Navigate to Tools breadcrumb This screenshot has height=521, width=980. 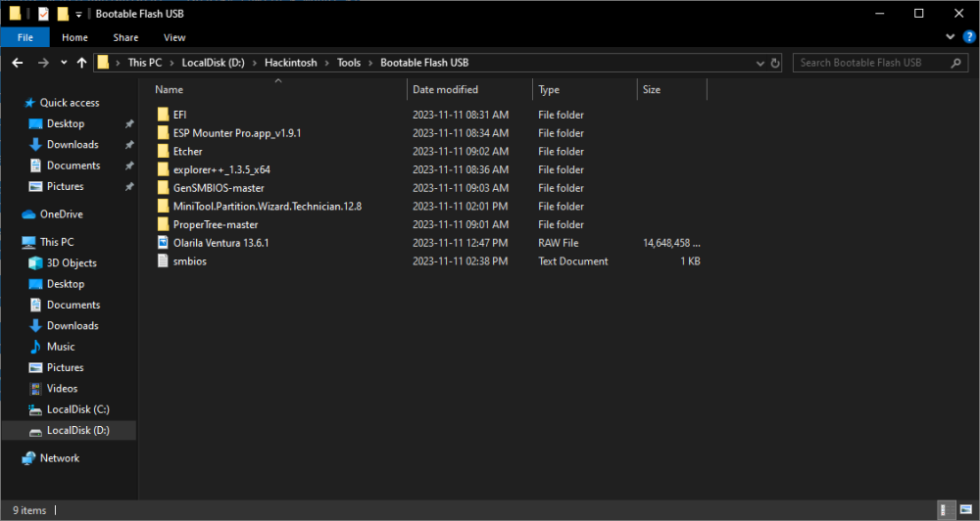tap(349, 63)
